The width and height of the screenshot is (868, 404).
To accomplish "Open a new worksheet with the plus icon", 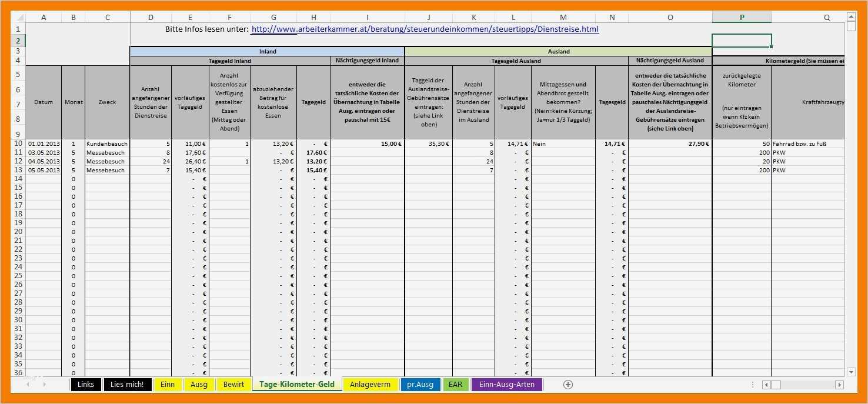I will click(567, 384).
